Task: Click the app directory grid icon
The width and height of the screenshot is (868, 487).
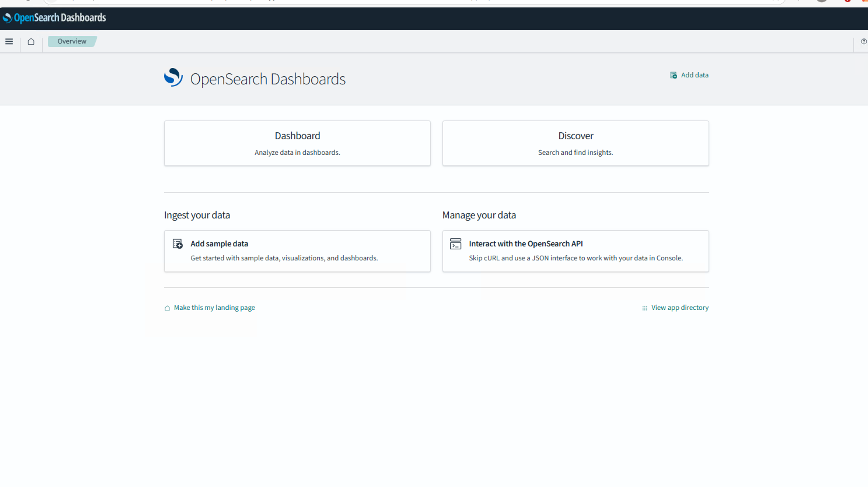Action: point(645,308)
